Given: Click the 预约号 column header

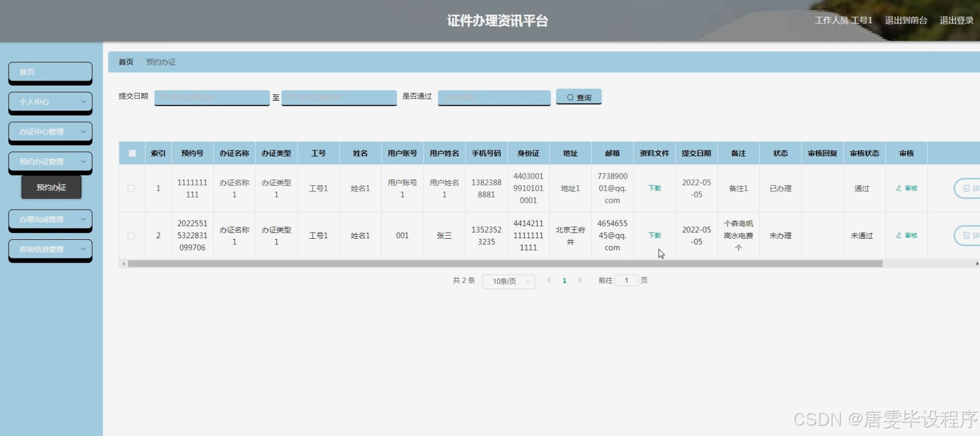Looking at the screenshot, I should 193,153.
